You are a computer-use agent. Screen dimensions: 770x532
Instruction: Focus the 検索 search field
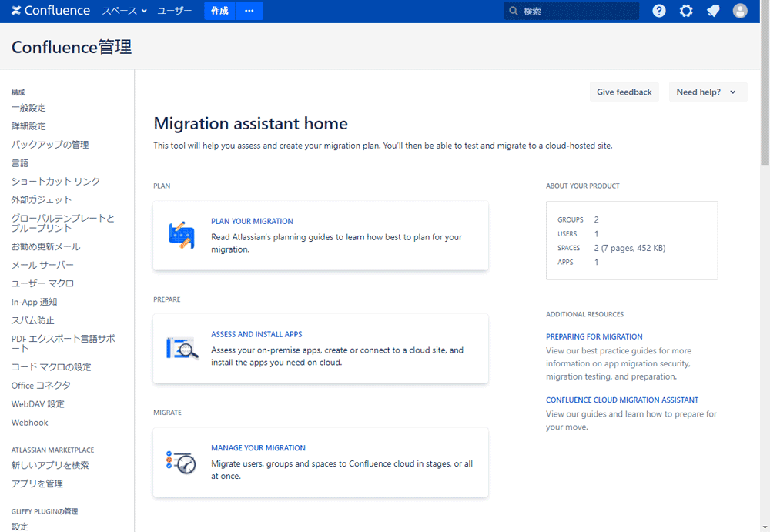[x=571, y=11]
